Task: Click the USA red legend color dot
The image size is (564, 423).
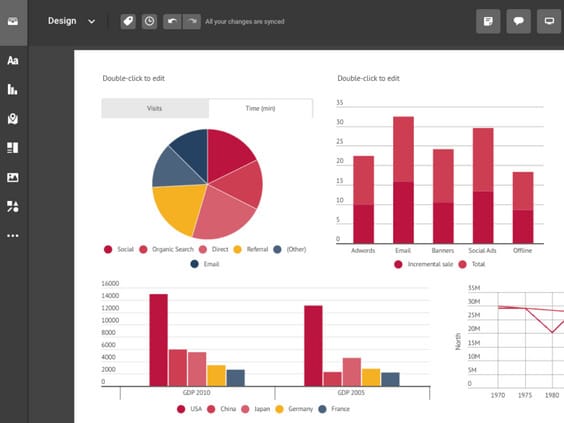Action: [x=181, y=409]
